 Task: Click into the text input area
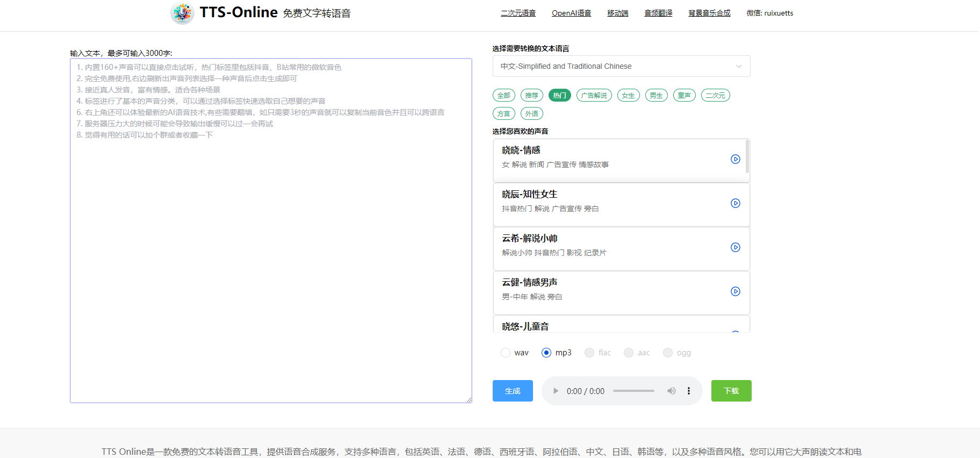tap(271, 242)
